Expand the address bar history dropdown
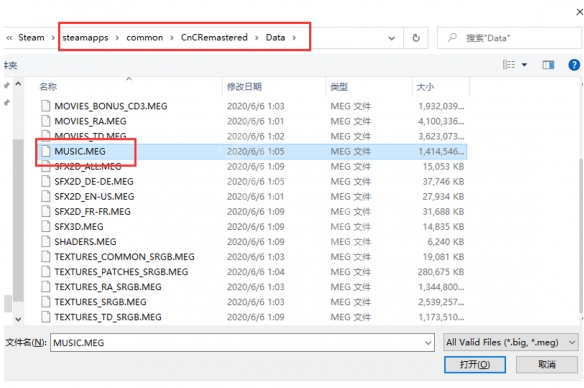This screenshot has width=584, height=388. [x=391, y=38]
